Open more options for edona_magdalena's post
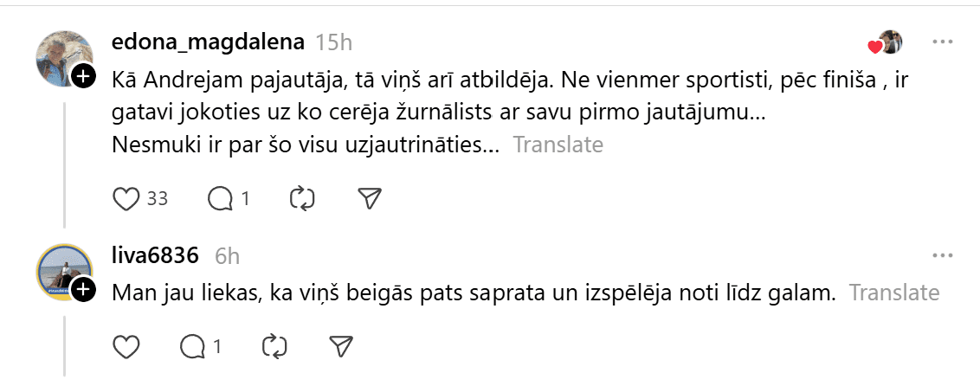Image resolution: width=980 pixels, height=386 pixels. coord(942,42)
